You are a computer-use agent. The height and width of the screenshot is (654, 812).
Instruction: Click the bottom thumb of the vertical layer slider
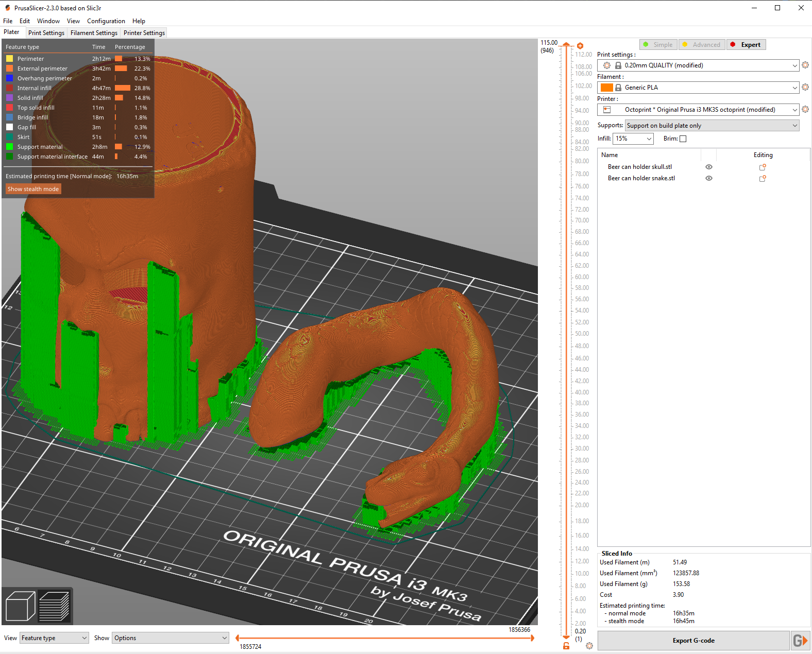coord(566,638)
